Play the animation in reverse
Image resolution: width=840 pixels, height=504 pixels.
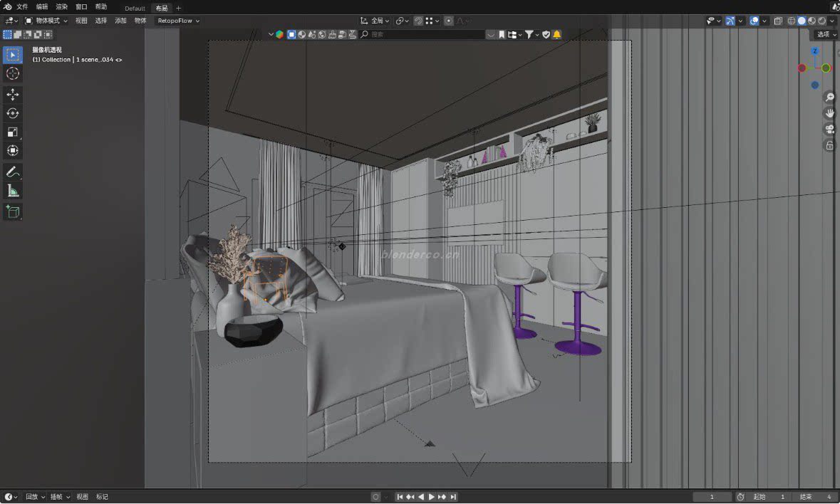(x=421, y=497)
